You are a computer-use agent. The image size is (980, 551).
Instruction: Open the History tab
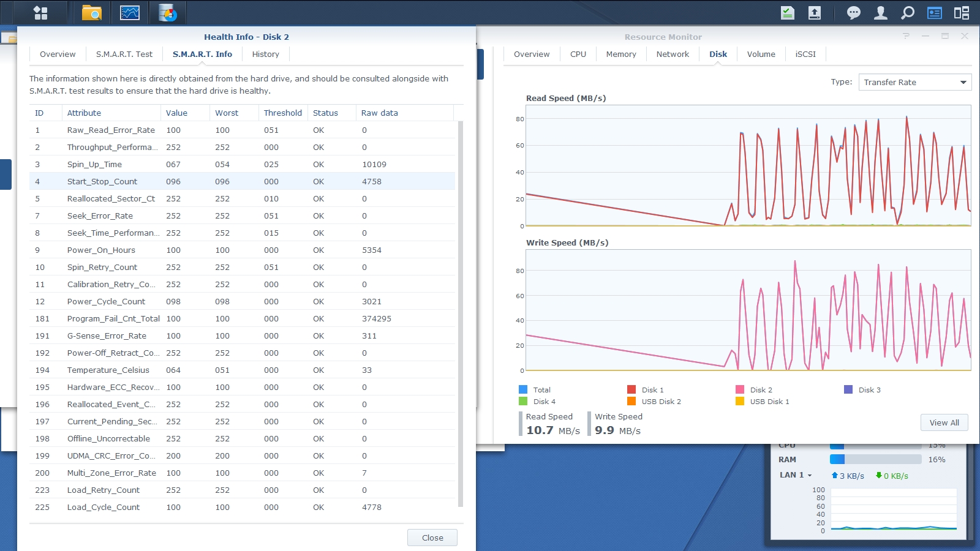point(265,54)
